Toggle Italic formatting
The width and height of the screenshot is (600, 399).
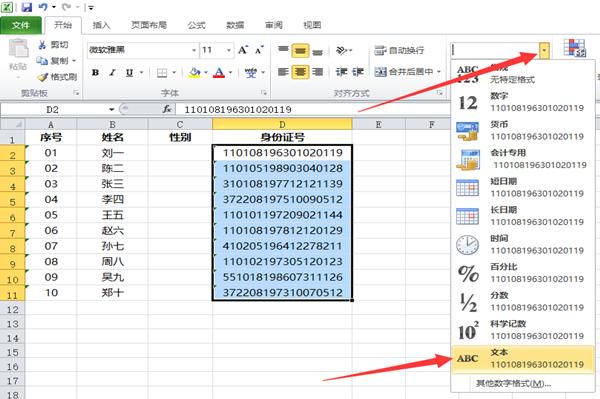coord(112,73)
